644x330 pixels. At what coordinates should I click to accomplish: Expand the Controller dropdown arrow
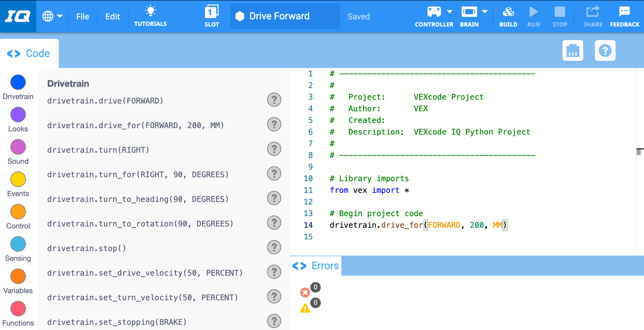(x=450, y=12)
